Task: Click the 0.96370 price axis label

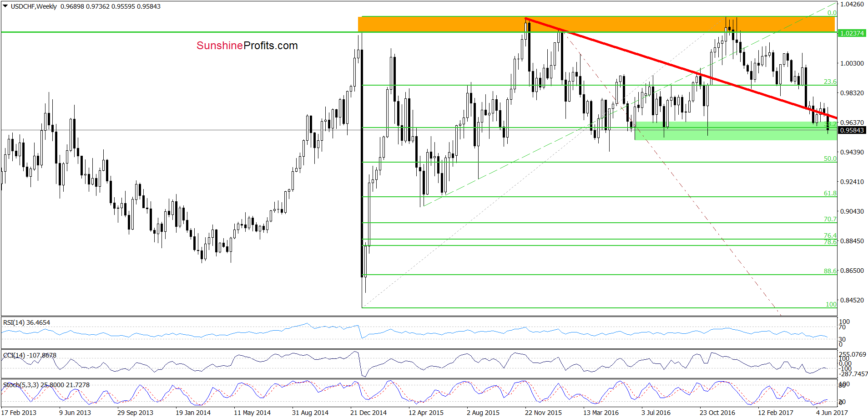Action: (852, 123)
